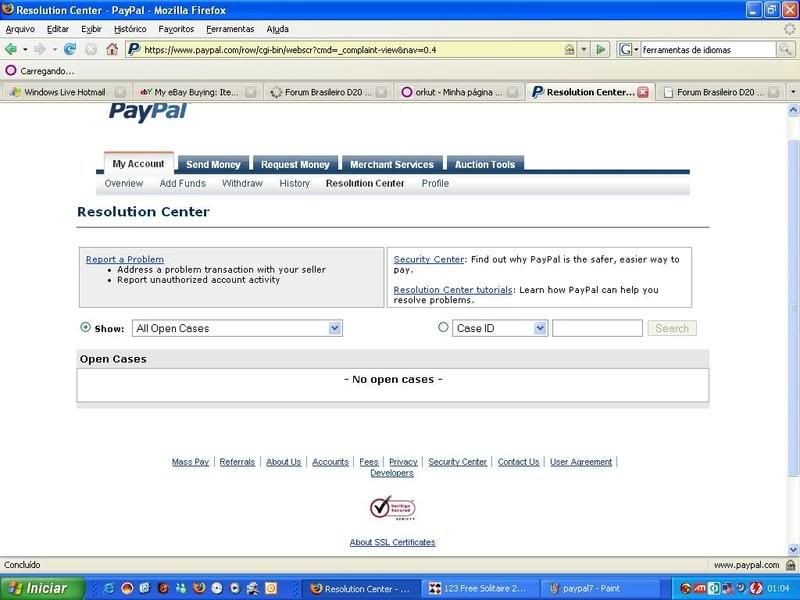Open the Request Money tab
Viewport: 800px width, 600px height.
point(295,164)
